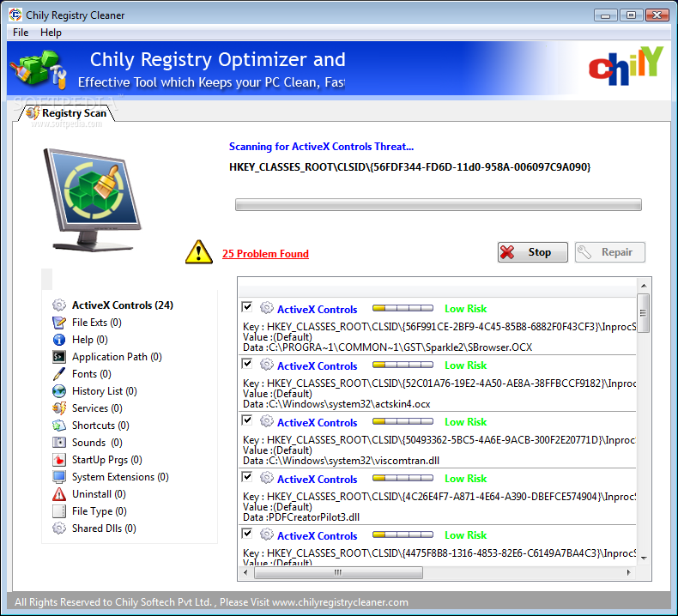This screenshot has width=678, height=616.
Task: Uncheck the checkbox for CLSID {4475F8B8...} entry
Action: [x=247, y=534]
